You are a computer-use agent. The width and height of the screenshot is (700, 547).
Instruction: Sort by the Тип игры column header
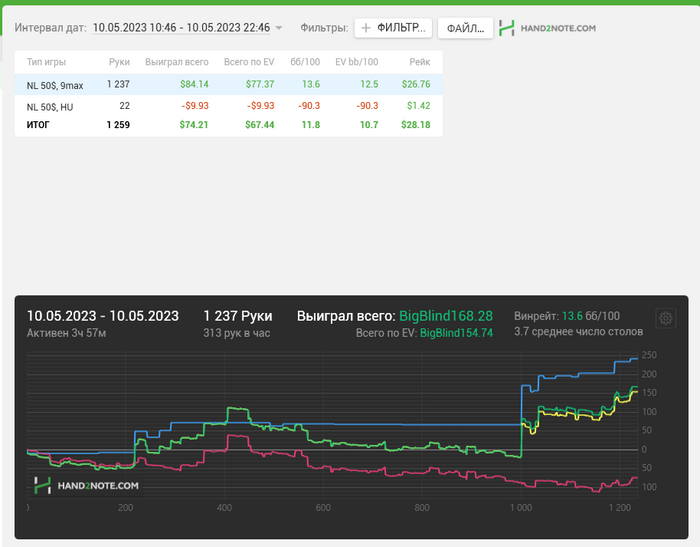pyautogui.click(x=46, y=62)
